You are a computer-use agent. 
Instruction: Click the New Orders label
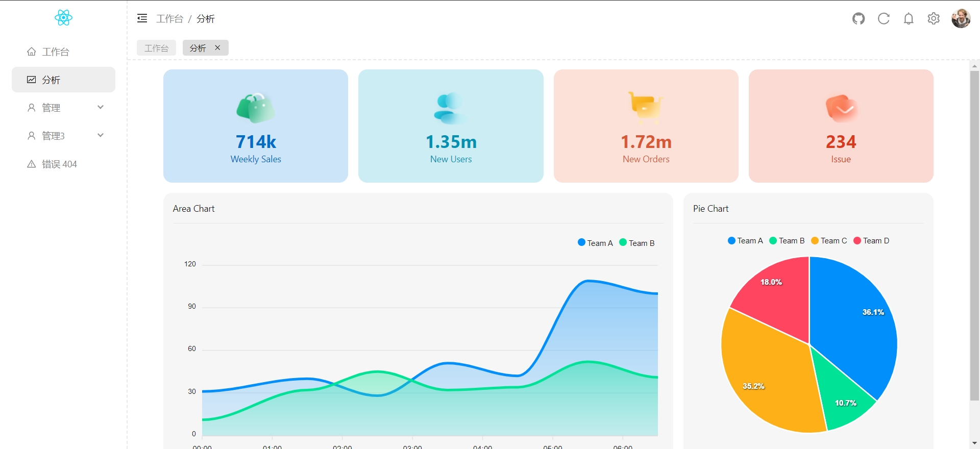(x=646, y=159)
